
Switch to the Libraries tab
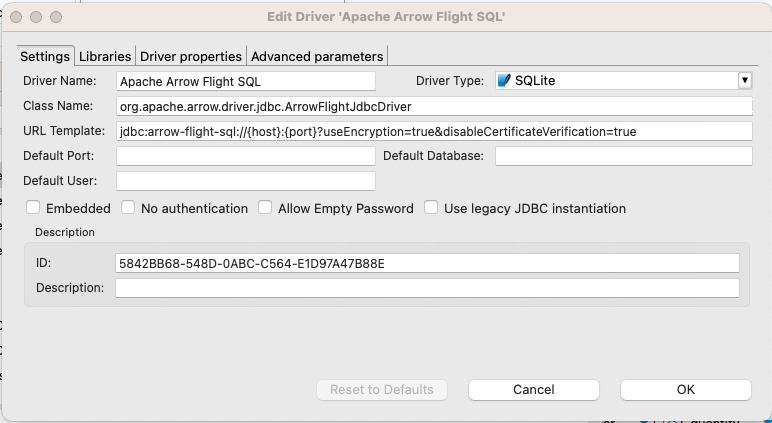click(x=105, y=56)
